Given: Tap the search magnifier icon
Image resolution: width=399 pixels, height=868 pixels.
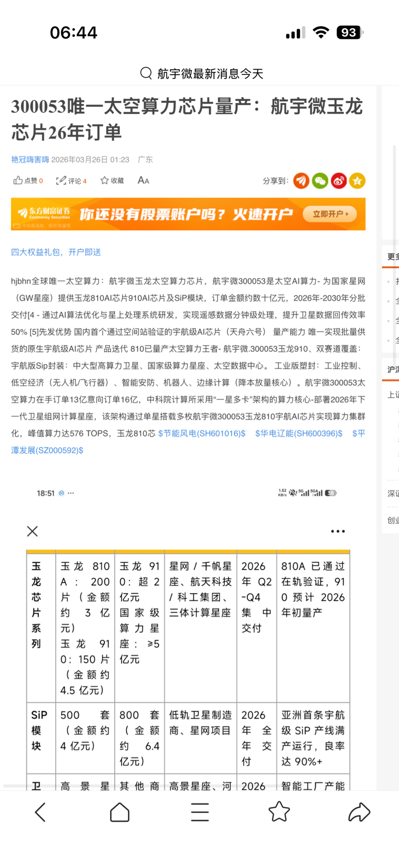Looking at the screenshot, I should [146, 73].
